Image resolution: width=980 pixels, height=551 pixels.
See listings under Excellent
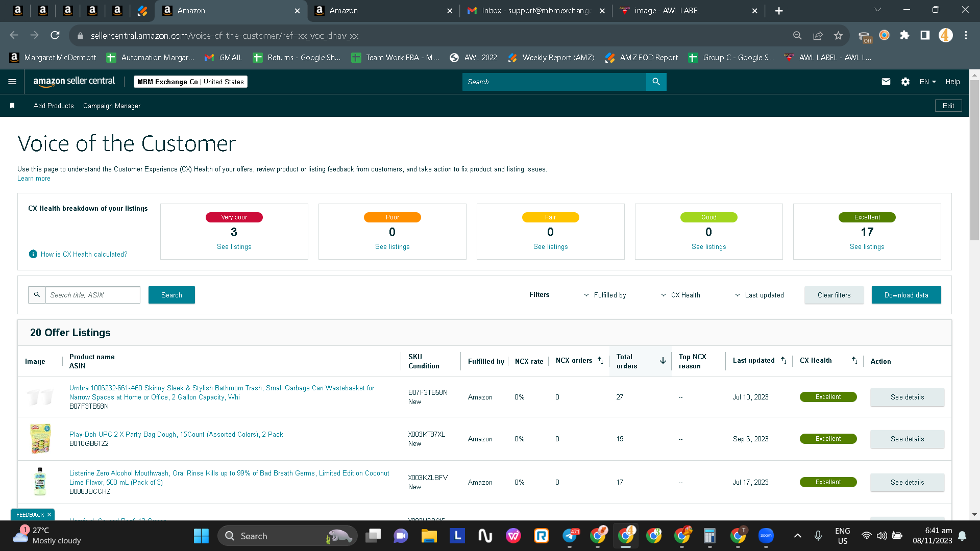[x=867, y=246]
